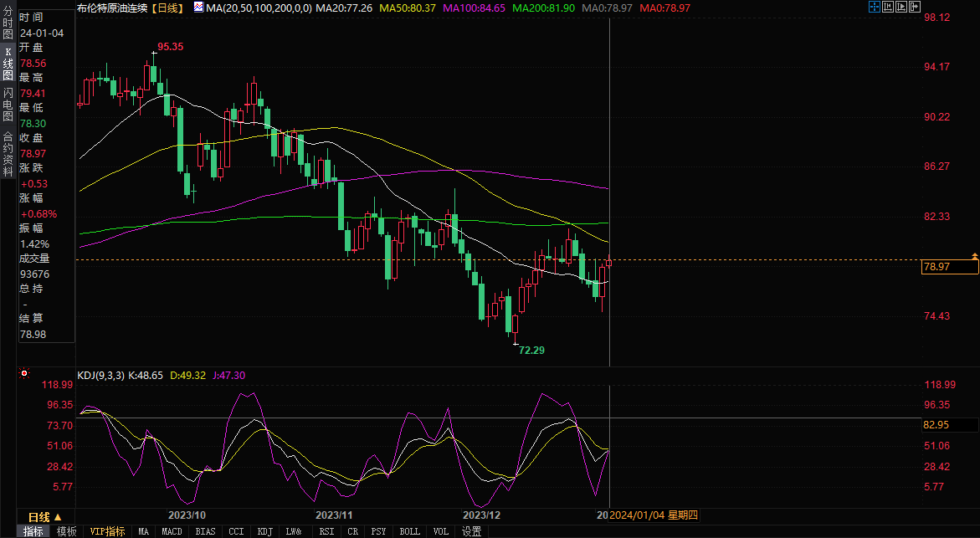The width and height of the screenshot is (980, 538).
Task: Click the rightmost chart export arrow icon
Action: (914, 8)
